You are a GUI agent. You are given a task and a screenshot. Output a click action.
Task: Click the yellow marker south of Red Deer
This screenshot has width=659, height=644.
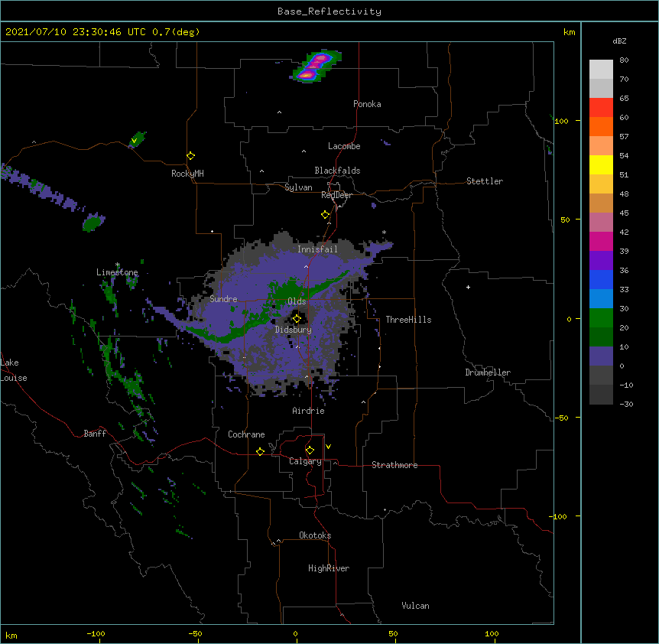pyautogui.click(x=325, y=215)
